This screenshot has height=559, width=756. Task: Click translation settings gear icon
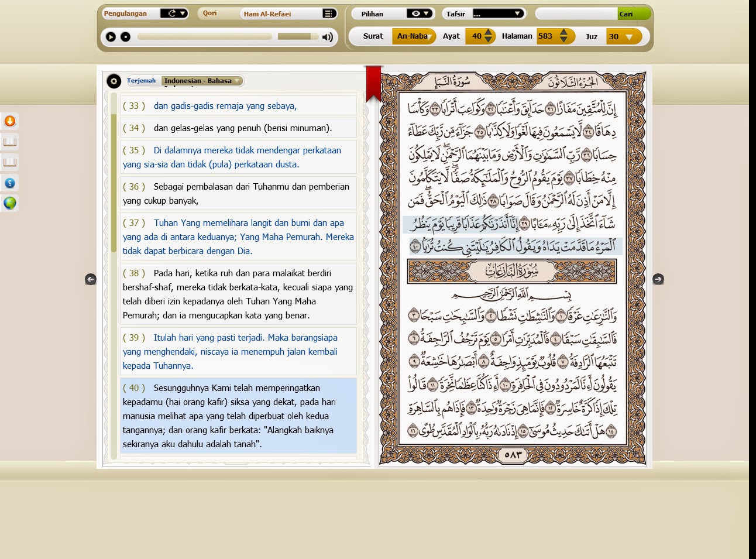tap(114, 81)
